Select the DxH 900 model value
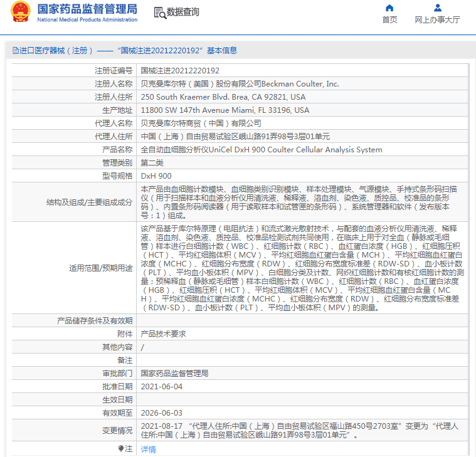Viewport: 476px width, 457px height. 156,176
